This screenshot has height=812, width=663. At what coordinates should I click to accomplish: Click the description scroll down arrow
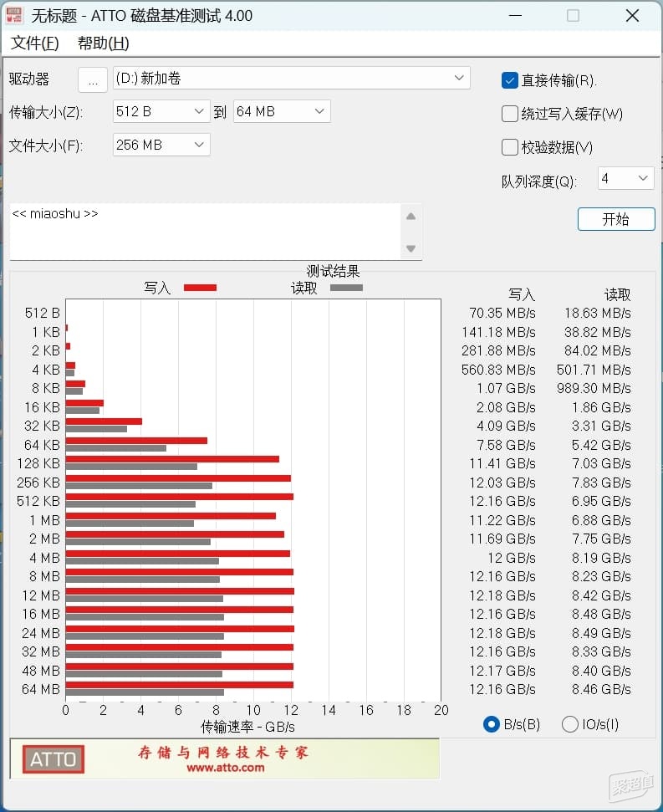tap(411, 248)
